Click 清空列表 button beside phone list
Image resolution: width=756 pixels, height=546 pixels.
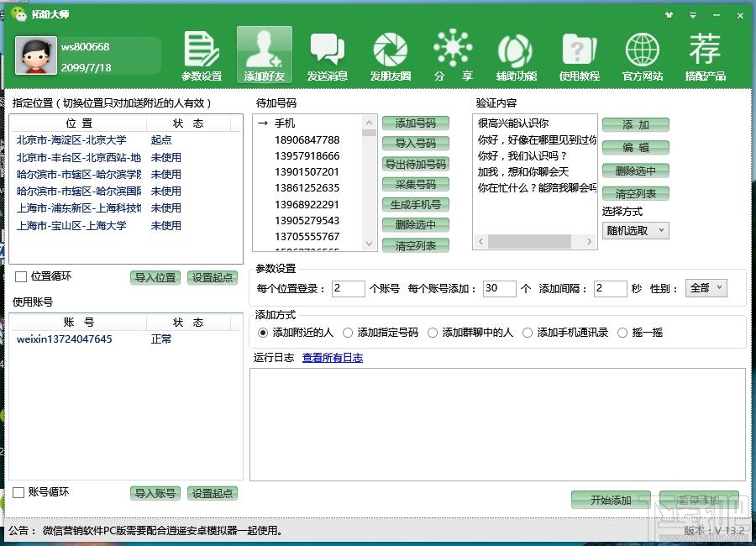point(416,246)
